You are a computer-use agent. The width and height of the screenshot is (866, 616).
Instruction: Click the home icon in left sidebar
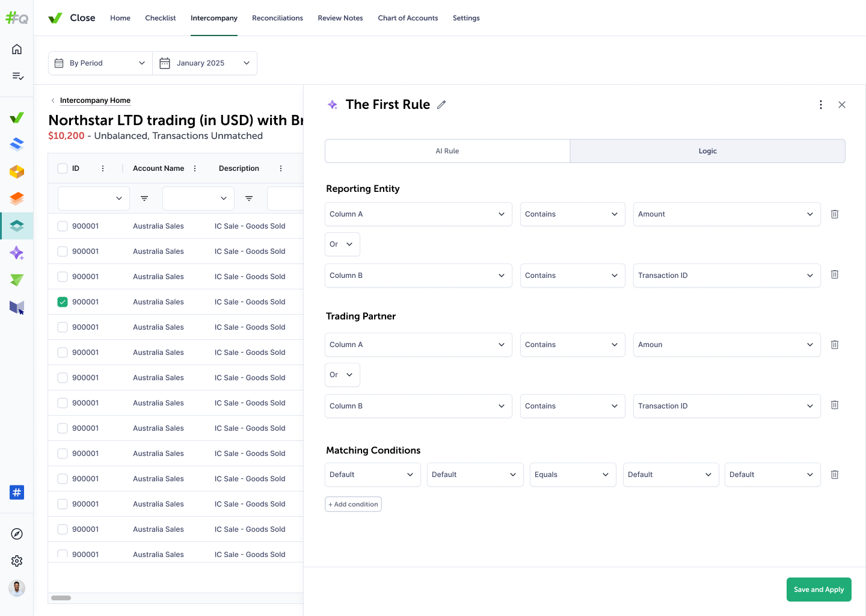pyautogui.click(x=17, y=49)
